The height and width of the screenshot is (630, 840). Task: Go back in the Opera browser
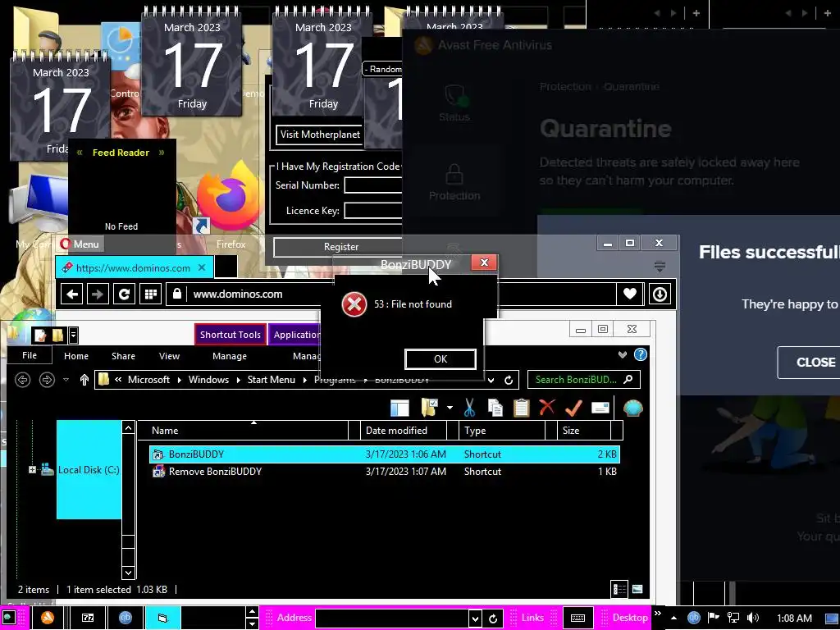(72, 294)
